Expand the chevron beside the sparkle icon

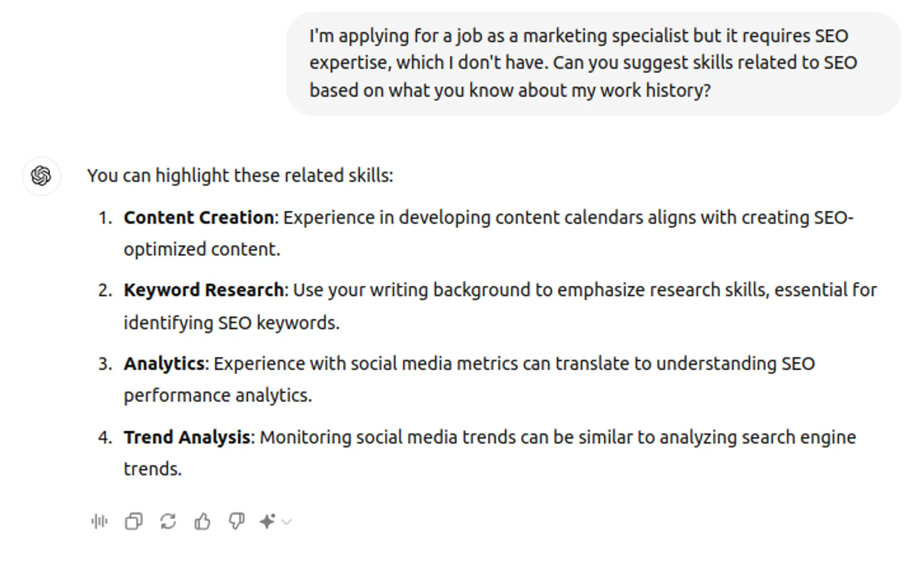tap(287, 522)
